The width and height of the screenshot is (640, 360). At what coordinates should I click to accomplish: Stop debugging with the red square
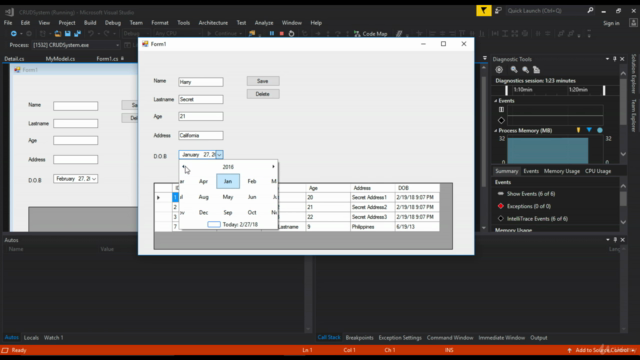tap(282, 33)
